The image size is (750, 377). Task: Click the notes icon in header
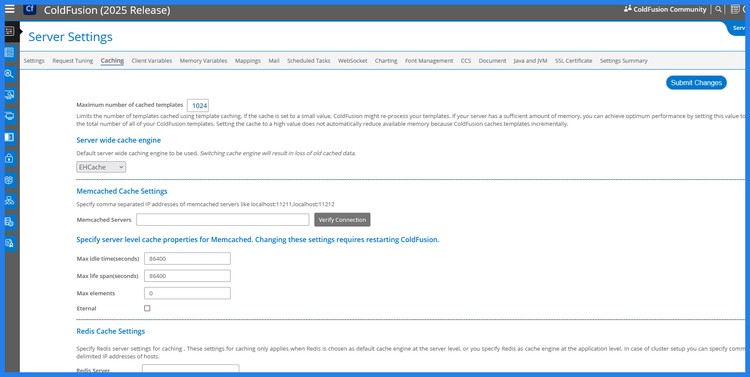735,9
